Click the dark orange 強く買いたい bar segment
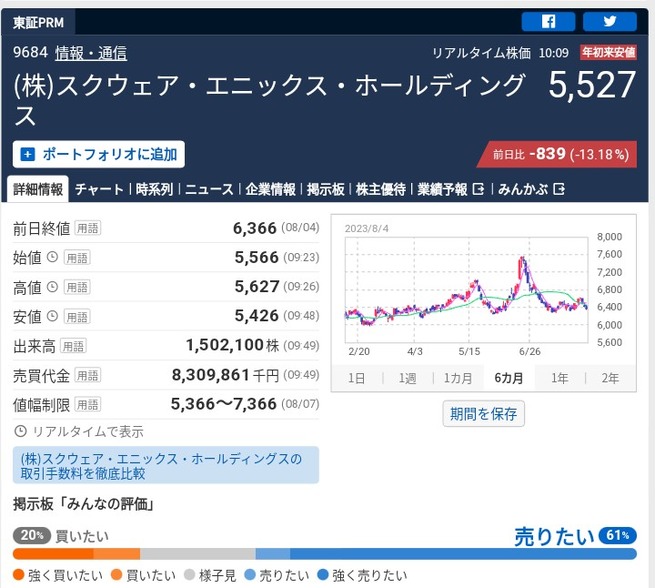Screen dimensions: 655x588 53,554
